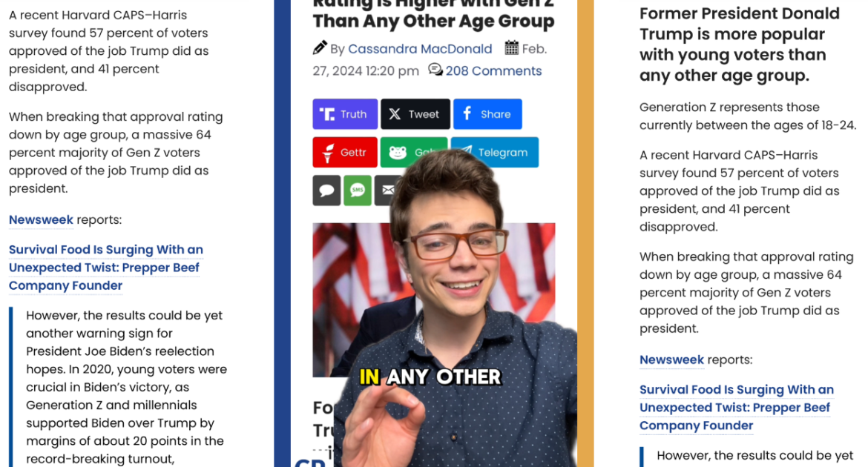Share the article via Facebook button
This screenshot has width=868, height=467.
point(487,114)
